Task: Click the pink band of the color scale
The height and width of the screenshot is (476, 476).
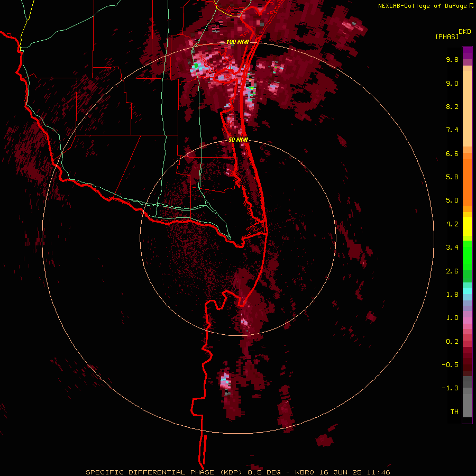Action: [x=467, y=321]
